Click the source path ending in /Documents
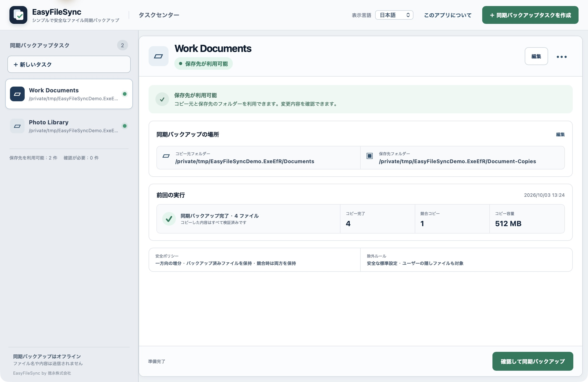 tap(245, 161)
